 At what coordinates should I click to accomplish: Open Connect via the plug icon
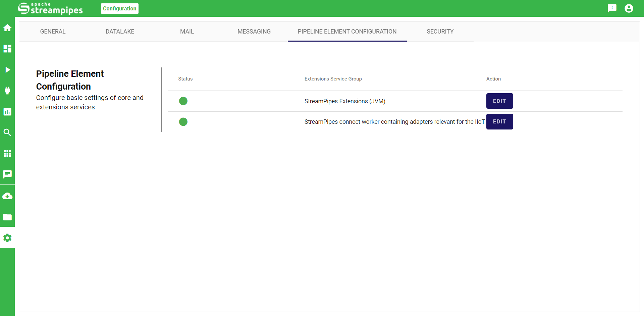click(7, 91)
